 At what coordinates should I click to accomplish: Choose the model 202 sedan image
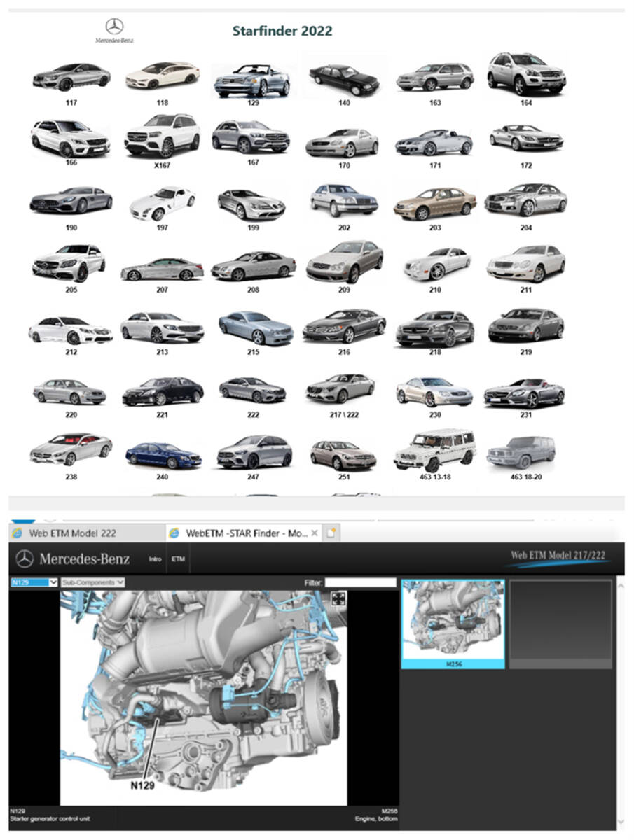click(344, 199)
